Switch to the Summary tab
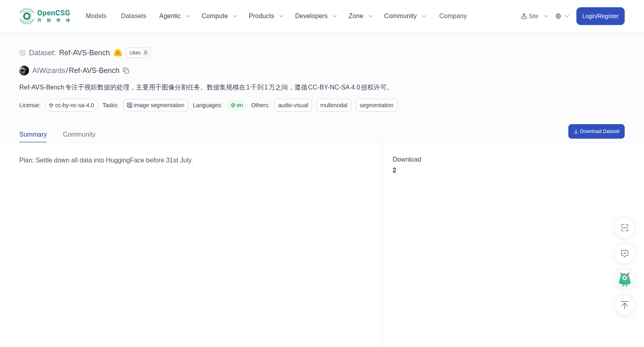Viewport: 644px width, 347px height. [x=33, y=135]
